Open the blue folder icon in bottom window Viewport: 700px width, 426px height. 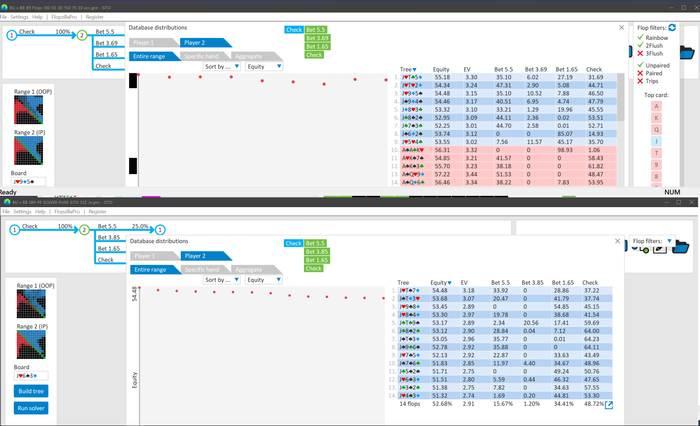680,246
